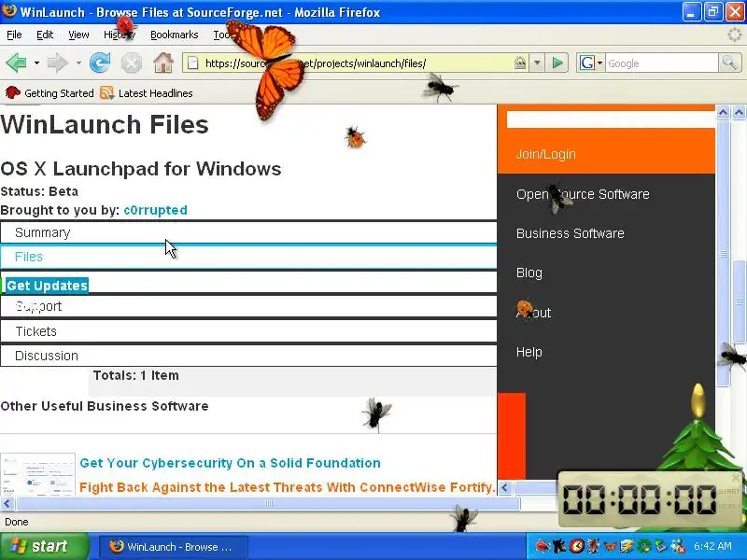Click the stopwatch START button
The height and width of the screenshot is (560, 747).
point(729,491)
